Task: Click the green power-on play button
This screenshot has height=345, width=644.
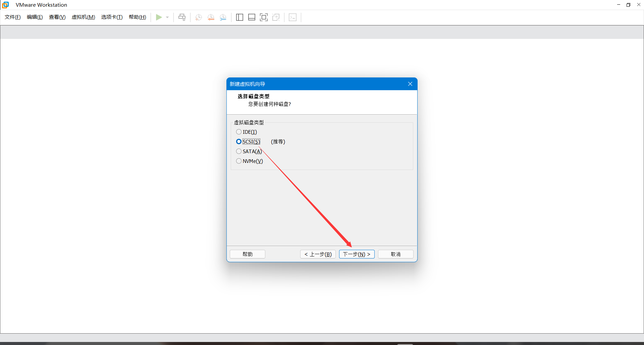Action: coord(159,17)
